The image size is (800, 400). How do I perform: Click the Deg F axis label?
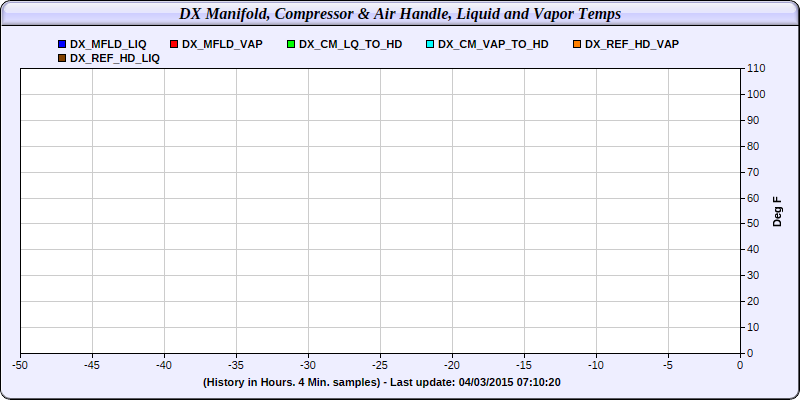777,210
